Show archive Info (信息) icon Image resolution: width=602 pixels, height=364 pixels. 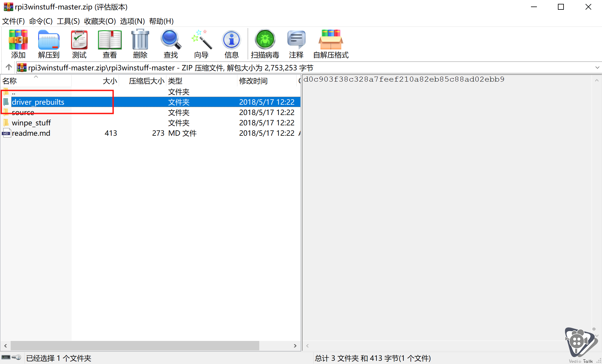(x=231, y=40)
